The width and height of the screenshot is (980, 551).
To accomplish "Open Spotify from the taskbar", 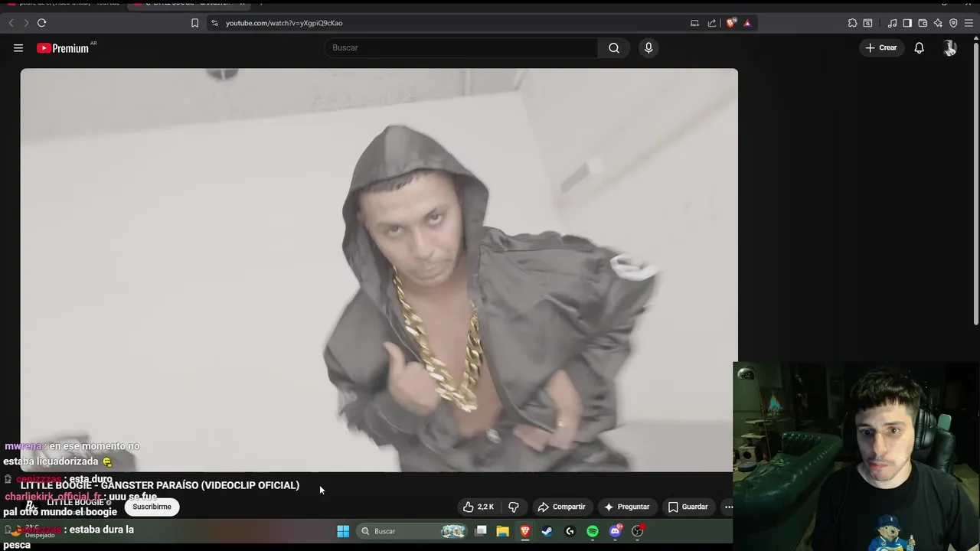I will (593, 531).
